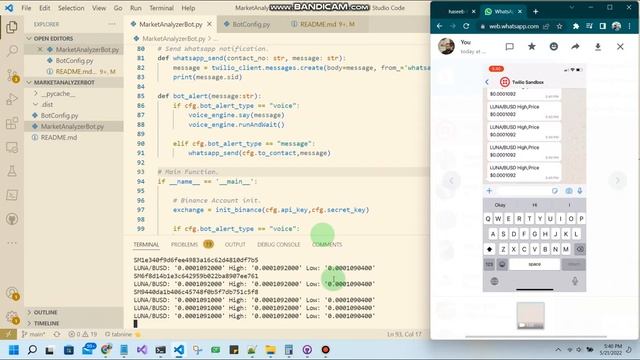Open Windows taskbar search

pyautogui.click(x=32, y=350)
